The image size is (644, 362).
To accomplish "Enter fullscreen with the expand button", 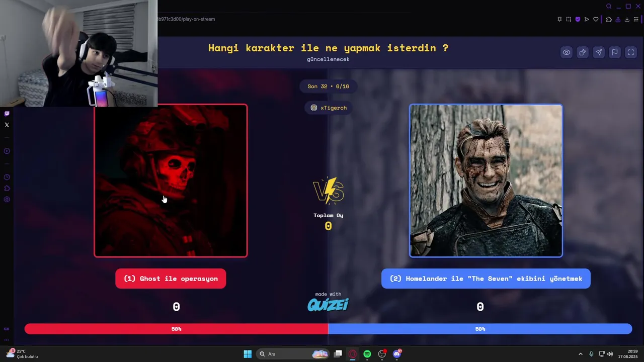I will tap(631, 52).
